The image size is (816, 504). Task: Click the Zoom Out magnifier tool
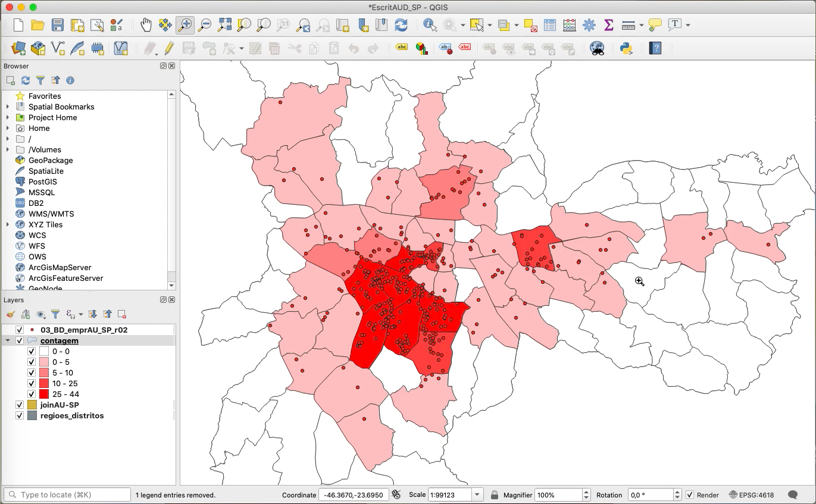coord(205,25)
